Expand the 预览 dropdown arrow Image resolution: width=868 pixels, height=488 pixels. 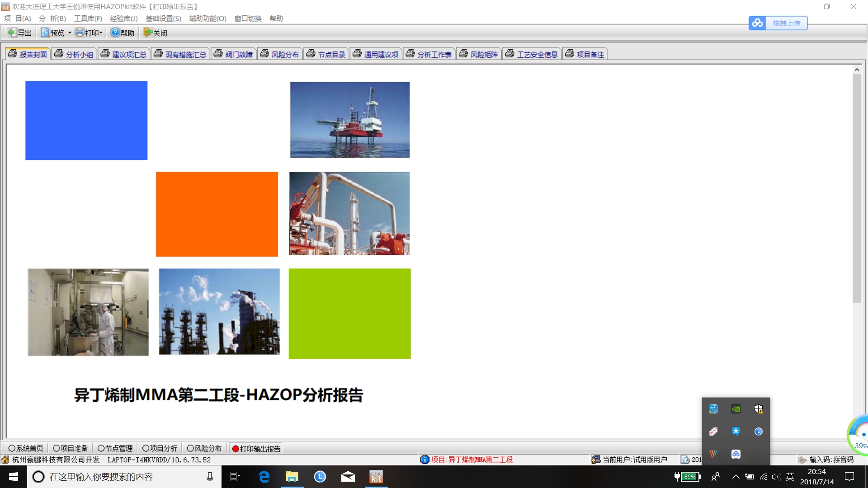[x=70, y=33]
